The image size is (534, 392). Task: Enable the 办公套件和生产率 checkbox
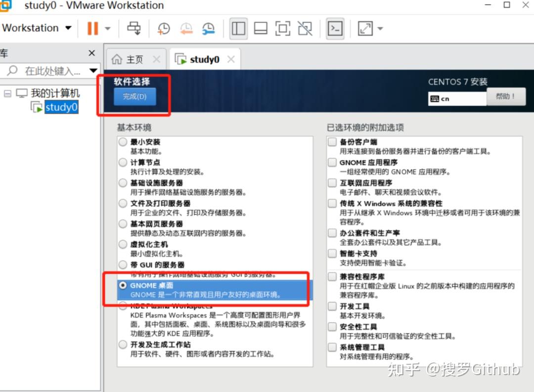click(332, 233)
